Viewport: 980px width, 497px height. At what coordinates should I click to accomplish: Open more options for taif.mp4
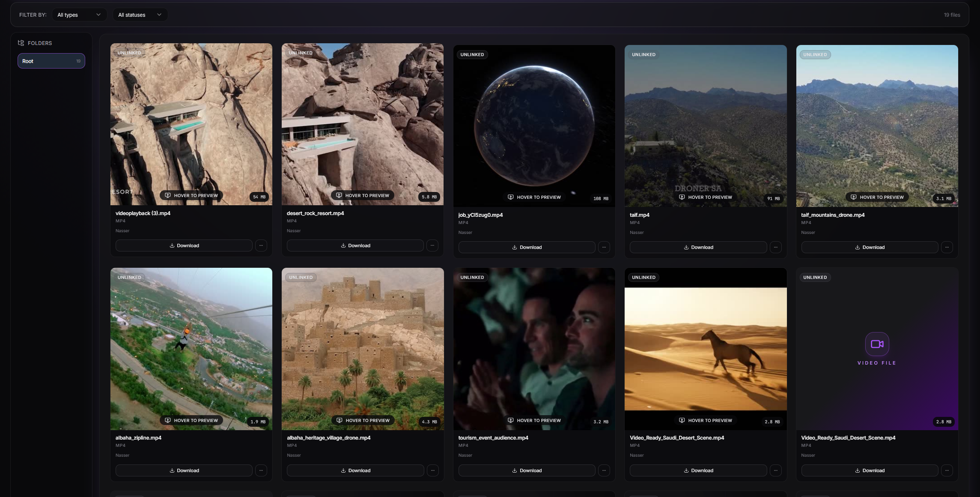click(775, 247)
